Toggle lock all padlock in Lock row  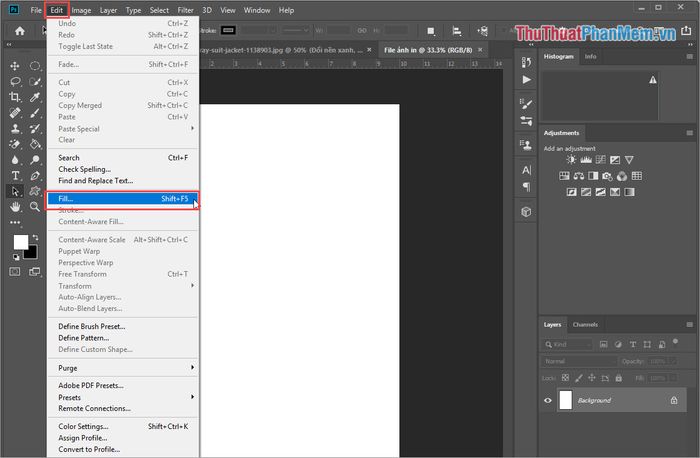pyautogui.click(x=618, y=378)
